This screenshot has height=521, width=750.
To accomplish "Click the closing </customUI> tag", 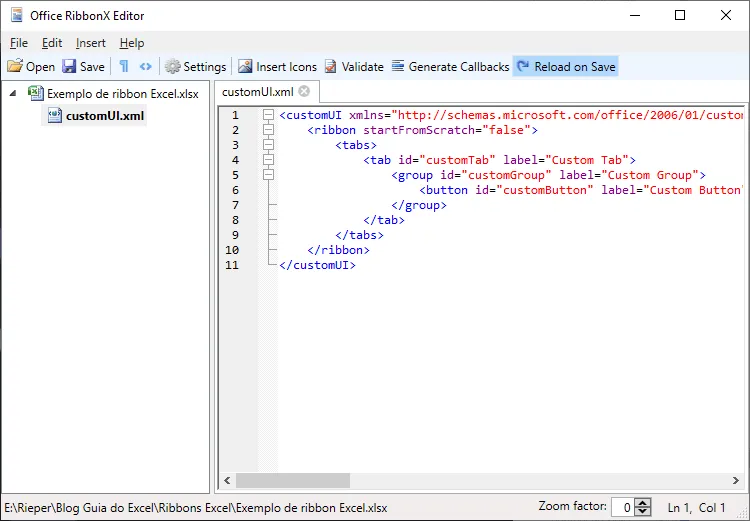I will point(318,265).
